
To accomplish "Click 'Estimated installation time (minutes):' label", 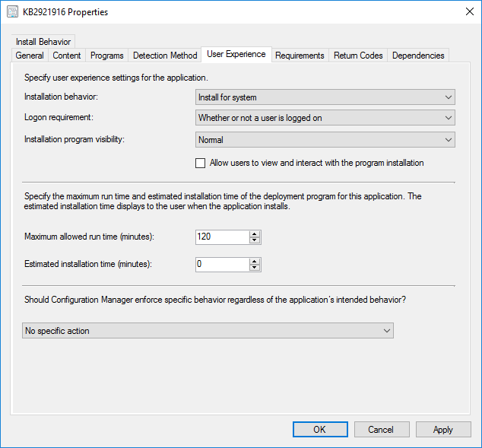I will tap(88, 264).
